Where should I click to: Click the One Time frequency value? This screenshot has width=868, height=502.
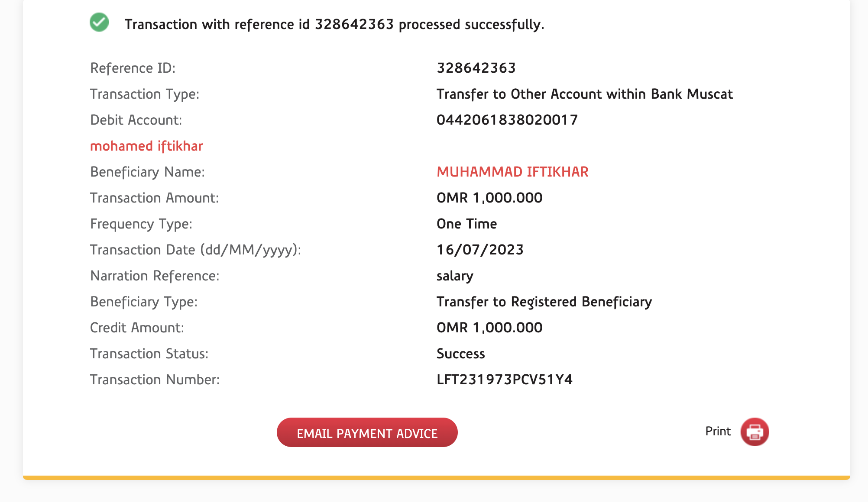pos(466,224)
